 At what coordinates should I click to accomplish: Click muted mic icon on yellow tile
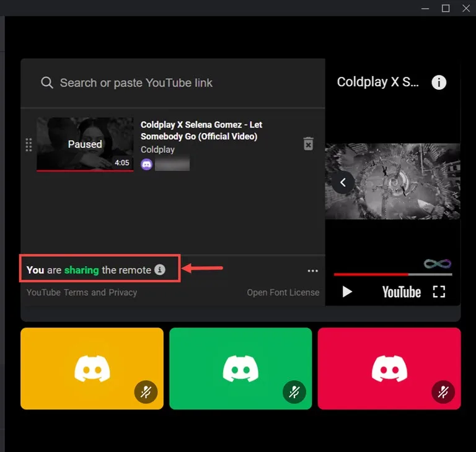[x=146, y=392]
